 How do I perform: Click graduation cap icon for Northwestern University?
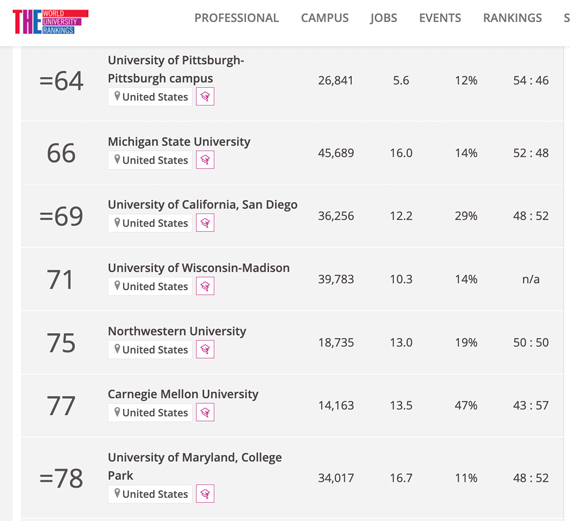coord(205,349)
